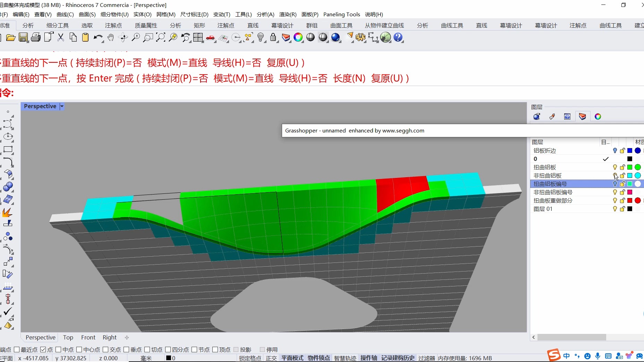Open the 渲染(R) menu
The height and width of the screenshot is (362, 644).
[287, 14]
